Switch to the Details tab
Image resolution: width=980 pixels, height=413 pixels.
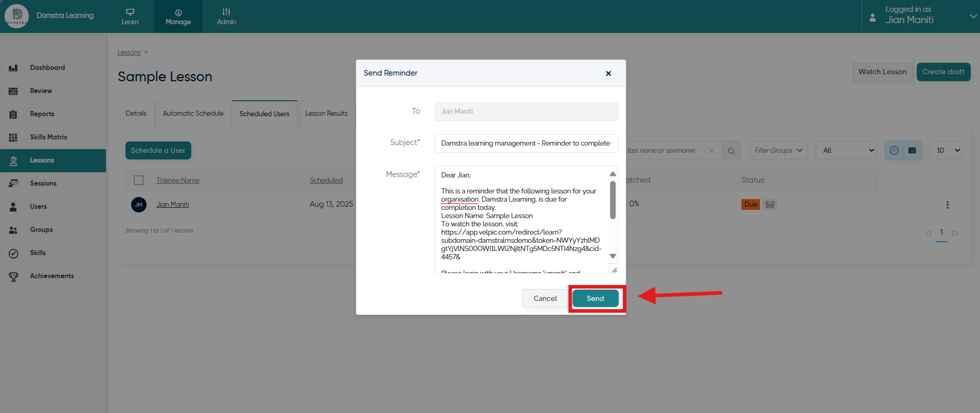(136, 114)
